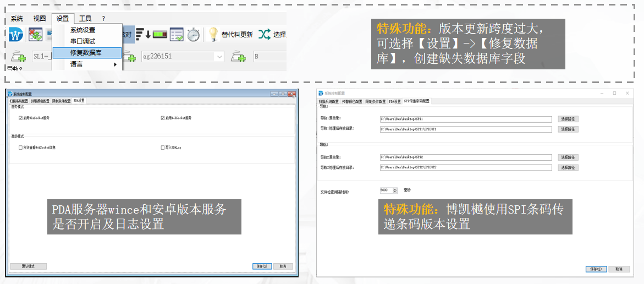Click the scanner add icon before SL1 field
This screenshot has width=644, height=284.
tap(19, 56)
